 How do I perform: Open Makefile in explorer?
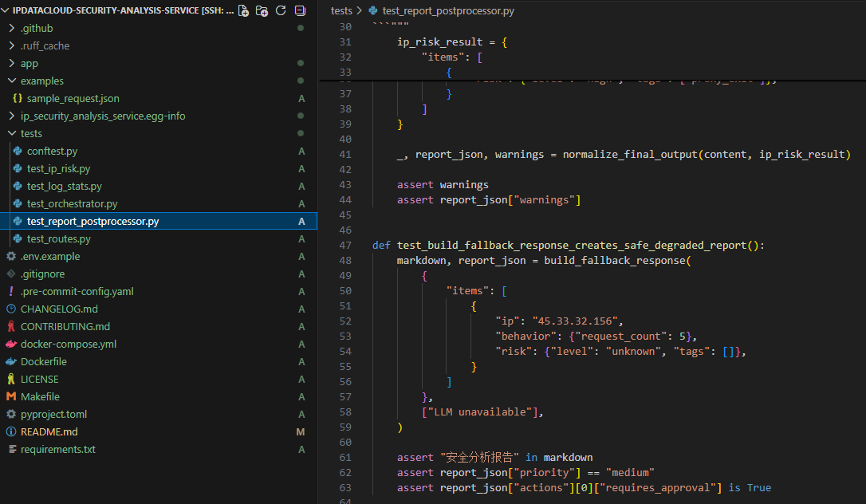(40, 397)
